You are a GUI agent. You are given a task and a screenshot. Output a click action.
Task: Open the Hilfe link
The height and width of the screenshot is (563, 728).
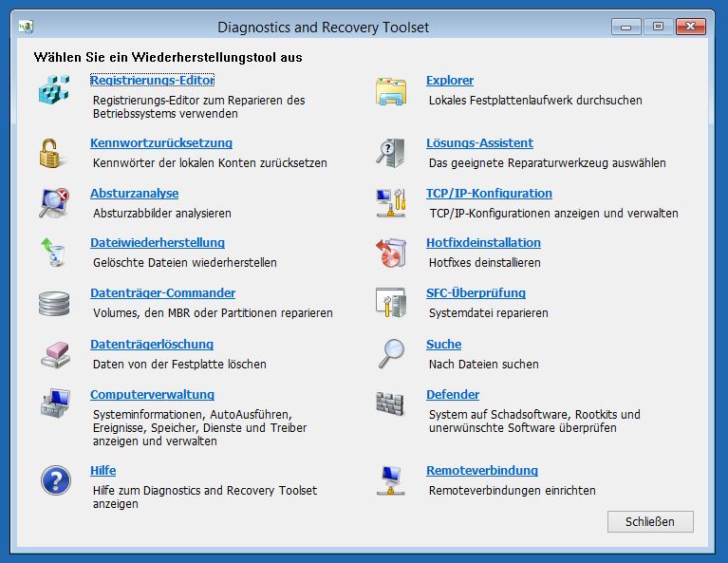coord(103,470)
